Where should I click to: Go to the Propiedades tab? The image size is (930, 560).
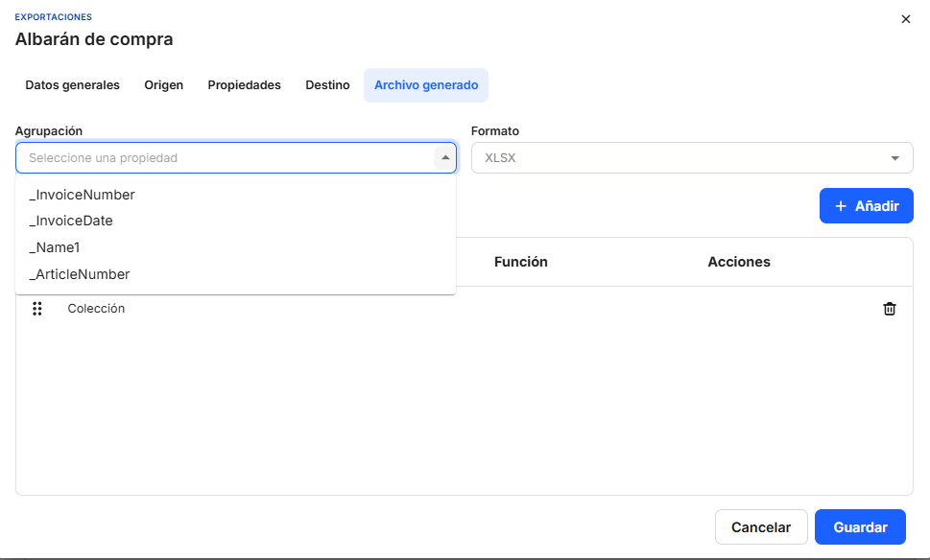pos(244,85)
